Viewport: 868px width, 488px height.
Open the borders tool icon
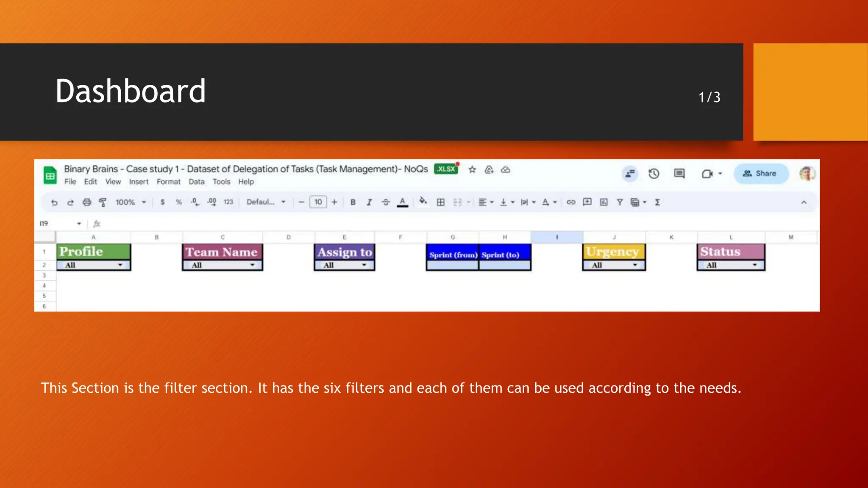pyautogui.click(x=441, y=202)
